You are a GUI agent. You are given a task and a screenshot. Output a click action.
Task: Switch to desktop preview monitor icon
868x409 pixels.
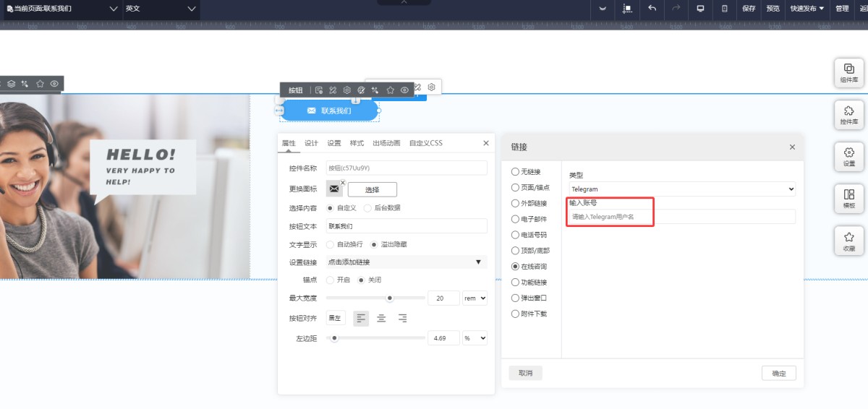(x=700, y=9)
